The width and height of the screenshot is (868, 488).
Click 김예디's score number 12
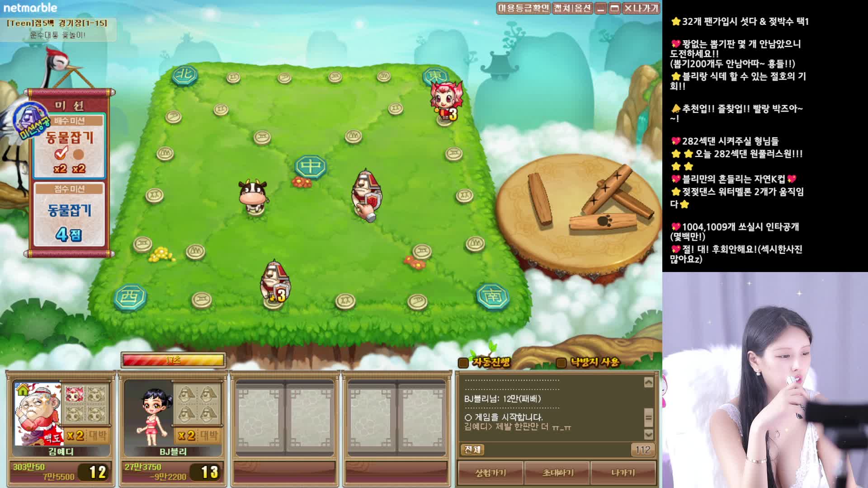coord(98,473)
